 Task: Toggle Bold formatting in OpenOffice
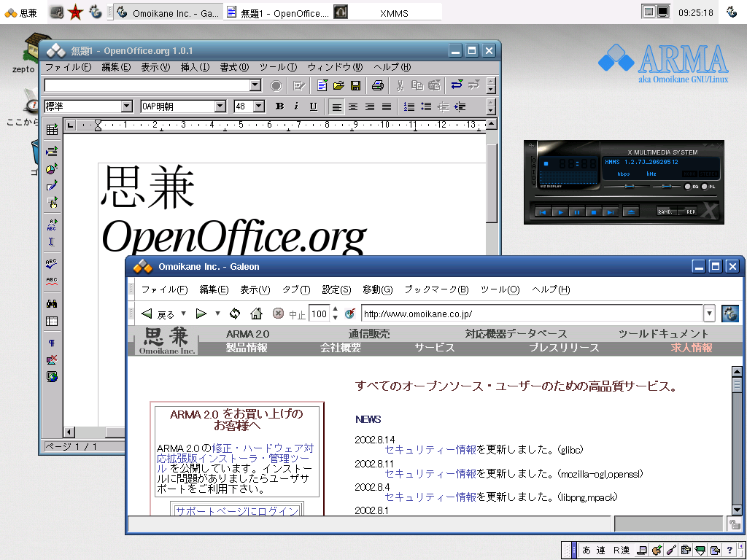pyautogui.click(x=280, y=106)
